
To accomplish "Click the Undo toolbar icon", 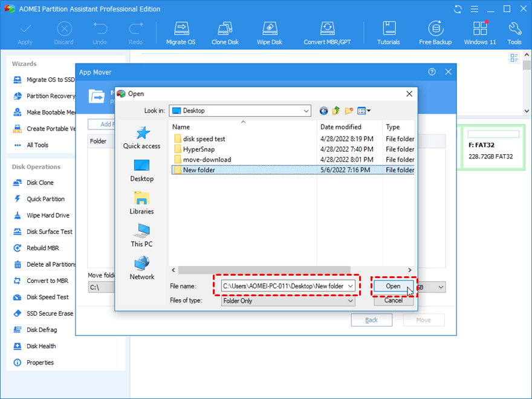I will (100, 33).
